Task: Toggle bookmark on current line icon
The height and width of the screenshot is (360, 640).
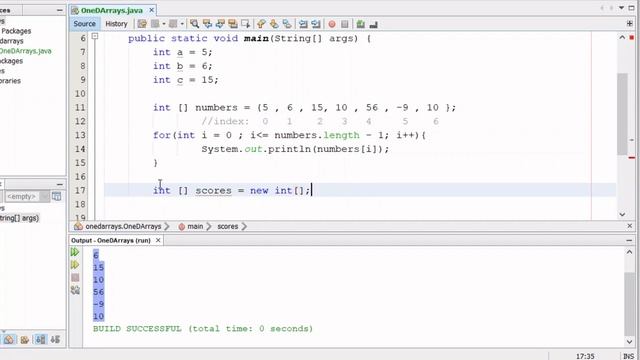Action: 287,24
